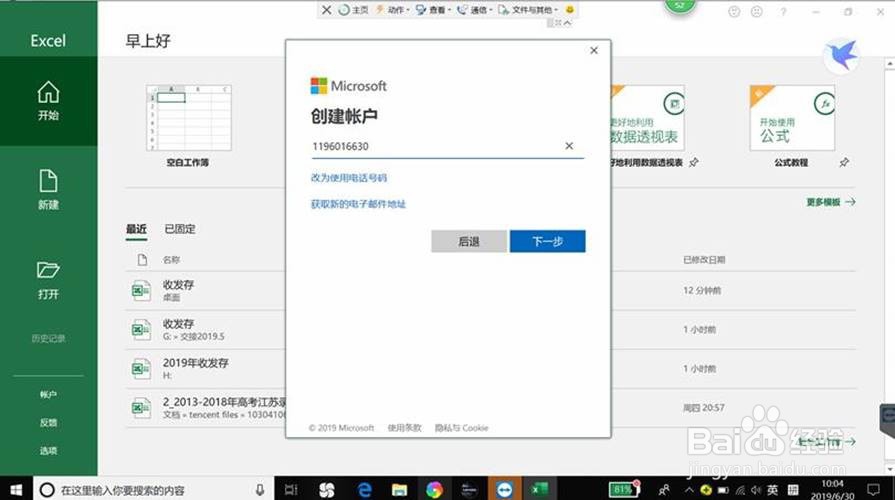Open Microsoft Edge from the taskbar

[364, 490]
